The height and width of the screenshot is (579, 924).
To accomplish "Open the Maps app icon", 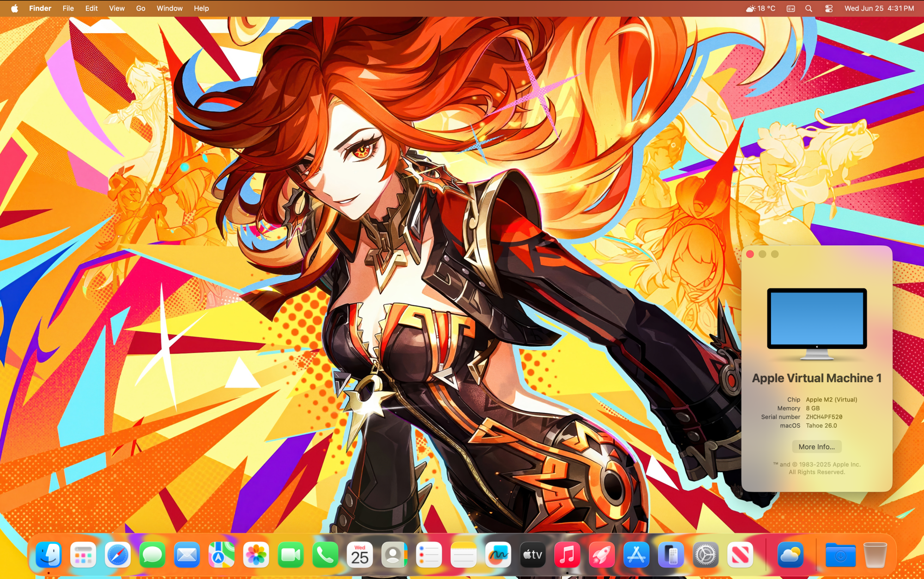I will [x=221, y=555].
